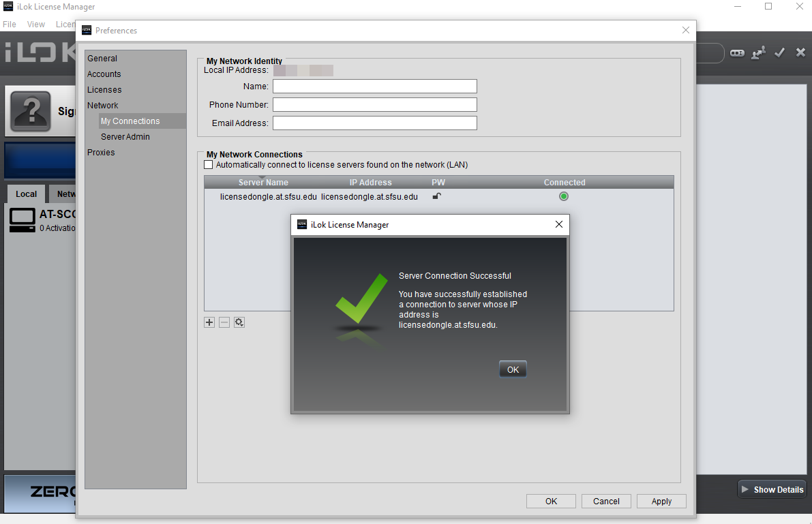Switch to the Local tab in main window
Image resolution: width=812 pixels, height=524 pixels.
26,194
